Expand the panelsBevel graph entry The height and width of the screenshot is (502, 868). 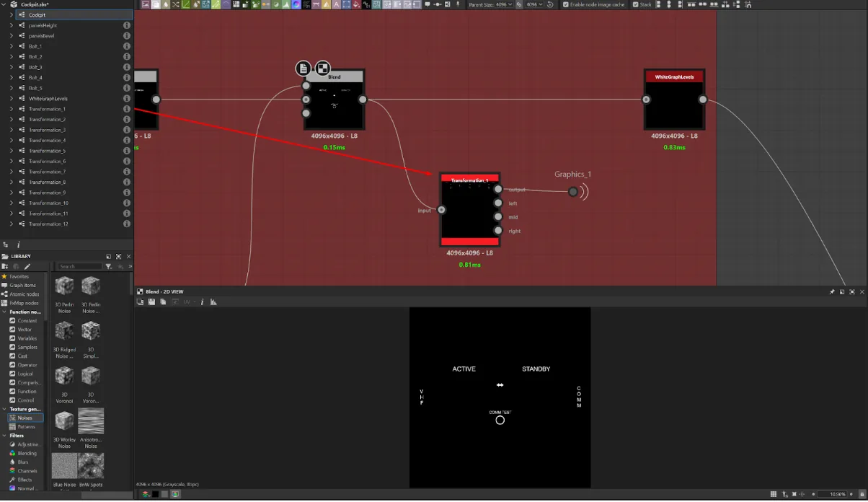pos(11,35)
